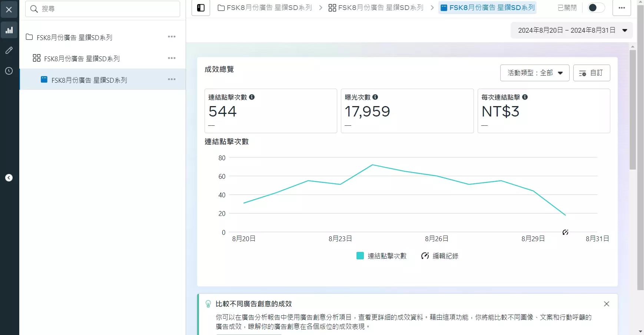Click the 搜尋 search input field
This screenshot has width=644, height=335.
click(102, 9)
